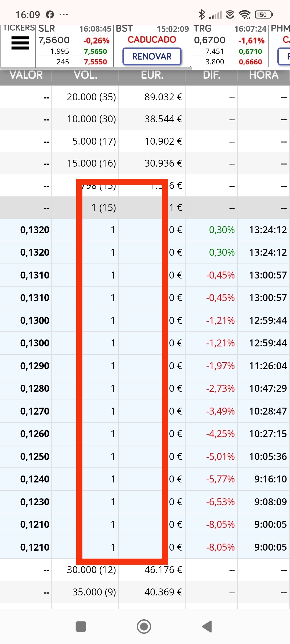
Task: Sort by the EUR. column header
Action: (152, 75)
